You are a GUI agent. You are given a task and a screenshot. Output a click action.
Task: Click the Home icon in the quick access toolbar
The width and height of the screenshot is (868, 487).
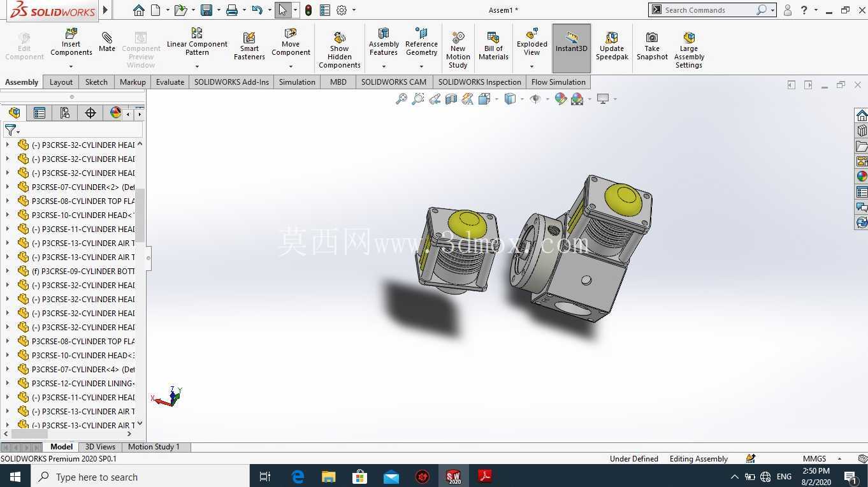click(x=138, y=10)
